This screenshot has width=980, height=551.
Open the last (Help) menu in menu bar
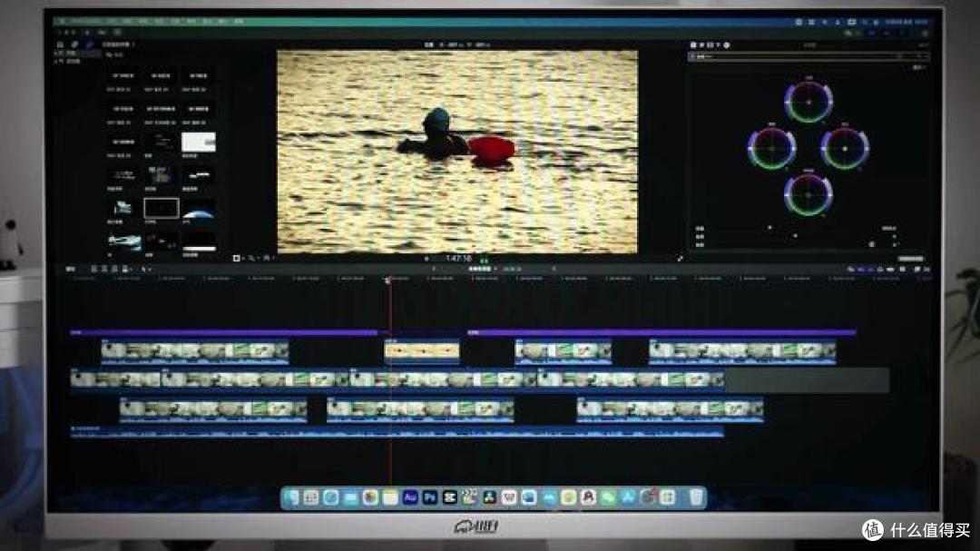point(238,22)
